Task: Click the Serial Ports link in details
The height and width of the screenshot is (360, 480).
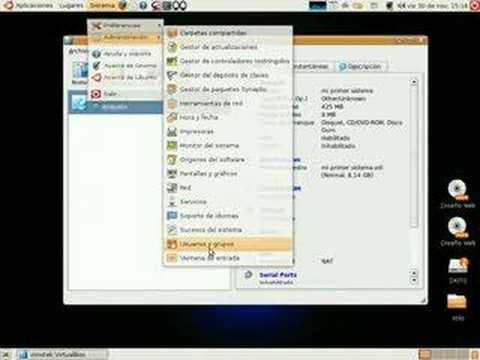Action: (x=278, y=275)
